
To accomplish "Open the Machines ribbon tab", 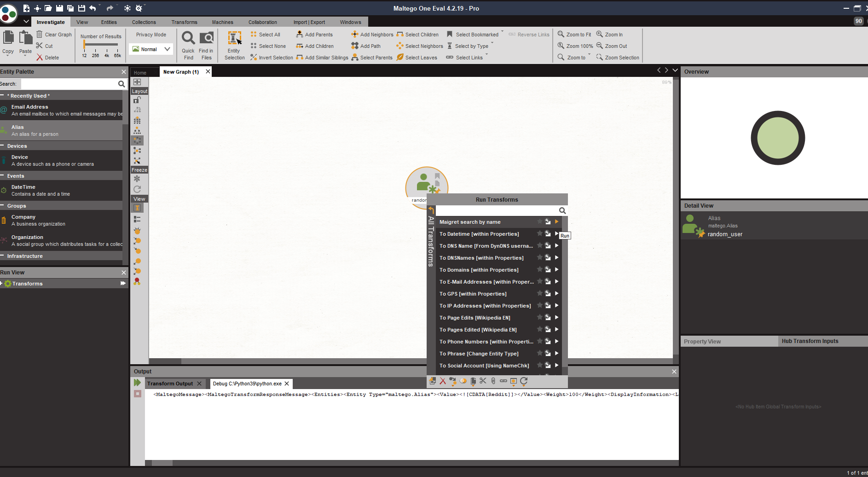I will coord(223,22).
